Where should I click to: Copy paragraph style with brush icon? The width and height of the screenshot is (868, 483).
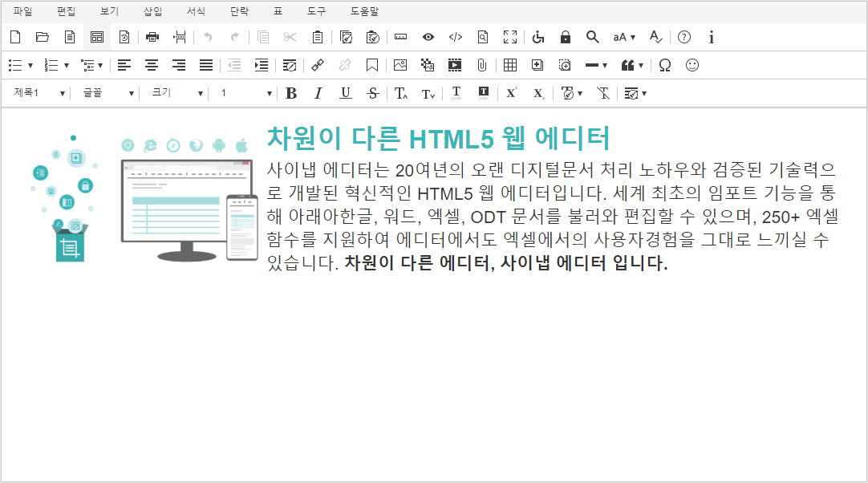click(346, 37)
